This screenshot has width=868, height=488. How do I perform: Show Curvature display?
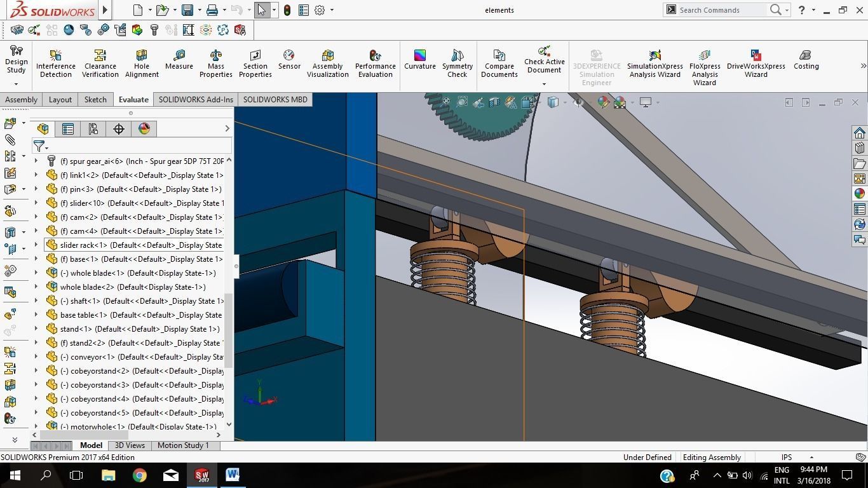420,60
